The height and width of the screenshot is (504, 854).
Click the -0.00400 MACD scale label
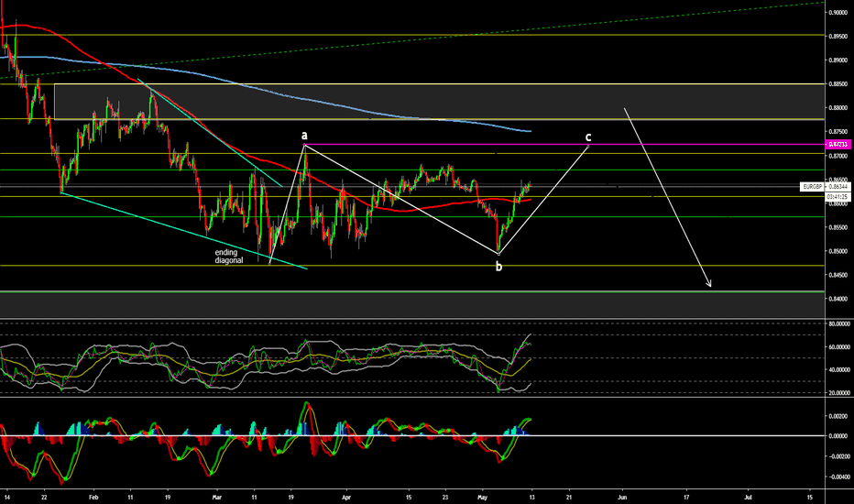[x=838, y=477]
